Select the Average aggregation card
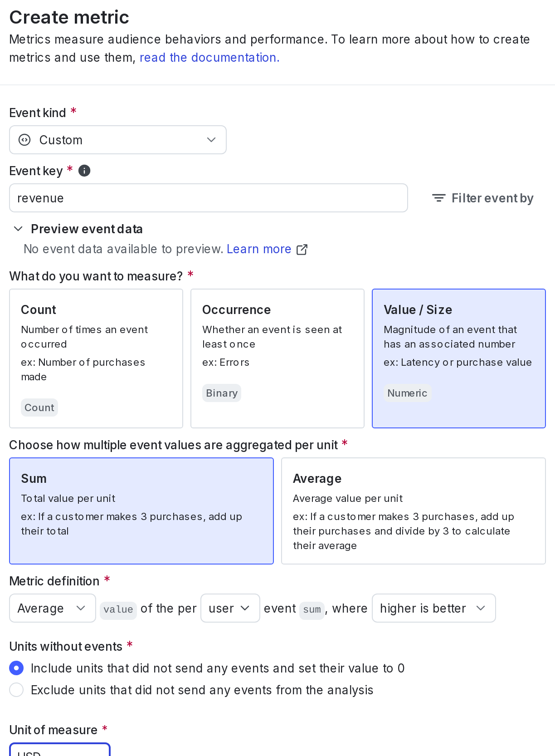The height and width of the screenshot is (756, 555). (x=414, y=511)
